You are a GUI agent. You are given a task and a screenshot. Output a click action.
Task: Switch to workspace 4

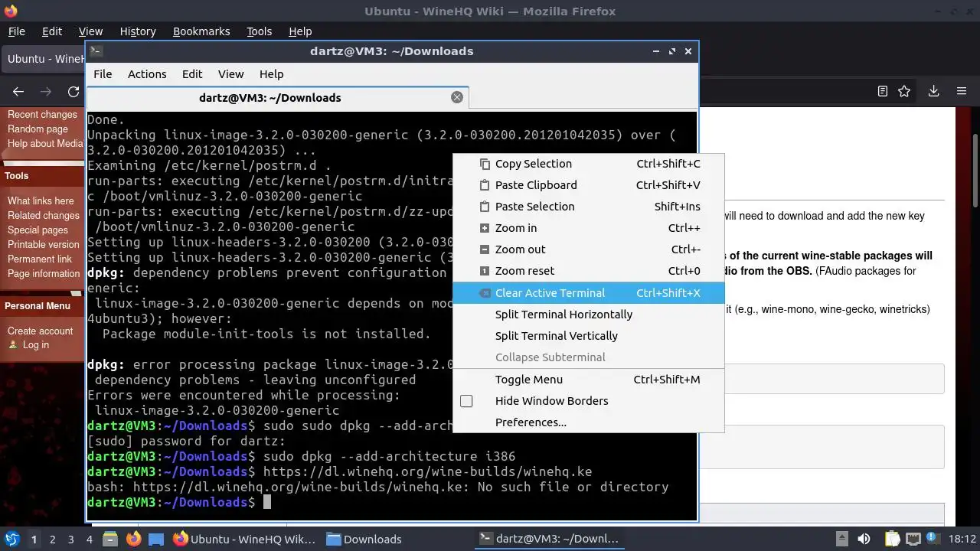(89, 540)
